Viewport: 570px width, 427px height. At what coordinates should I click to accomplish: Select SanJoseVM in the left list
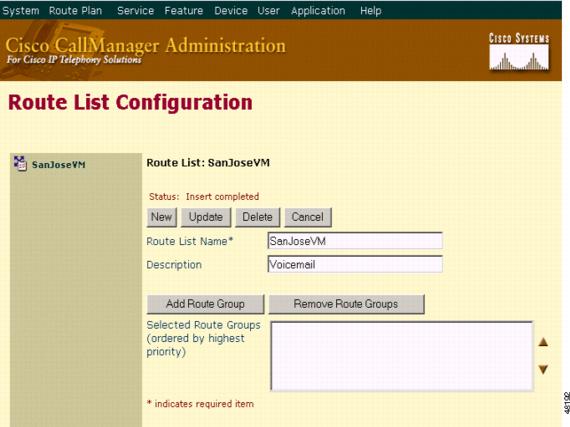click(x=59, y=165)
